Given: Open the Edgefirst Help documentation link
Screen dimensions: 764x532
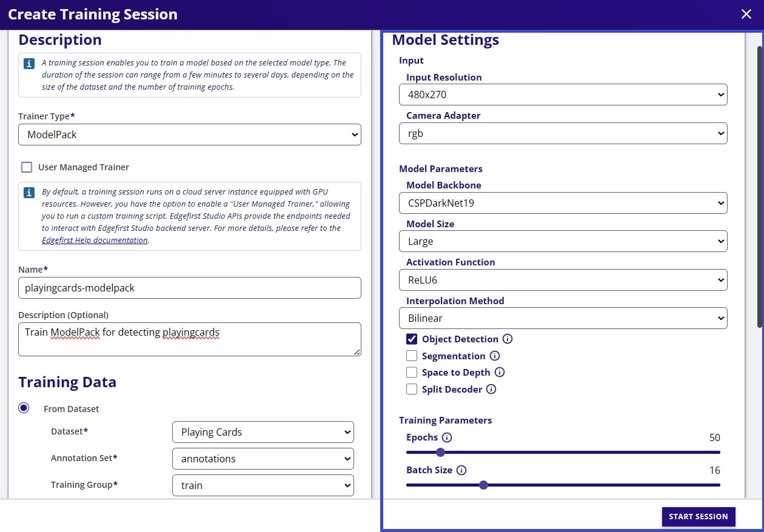Looking at the screenshot, I should tap(95, 240).
